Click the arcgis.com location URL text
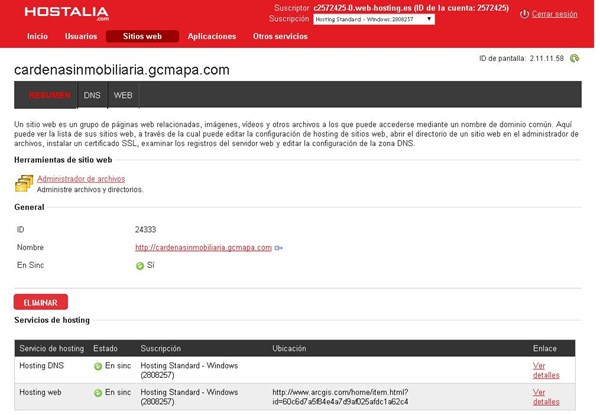Screen dimensions: 600x415 340,397
